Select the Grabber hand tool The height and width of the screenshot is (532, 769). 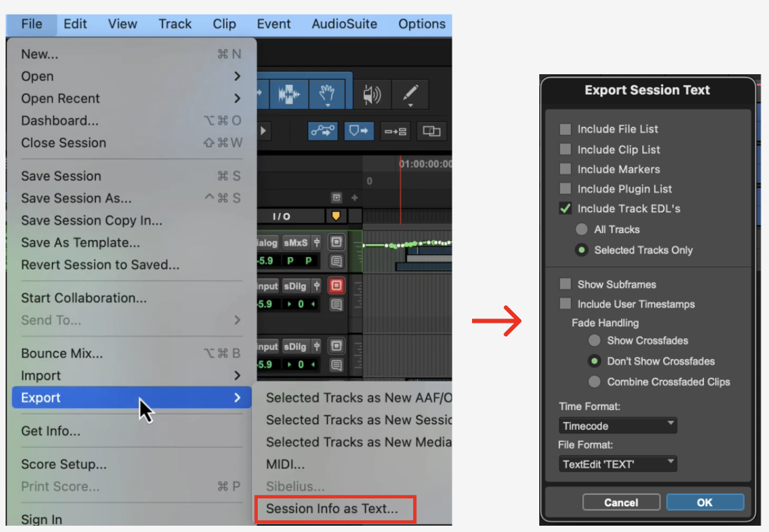327,94
